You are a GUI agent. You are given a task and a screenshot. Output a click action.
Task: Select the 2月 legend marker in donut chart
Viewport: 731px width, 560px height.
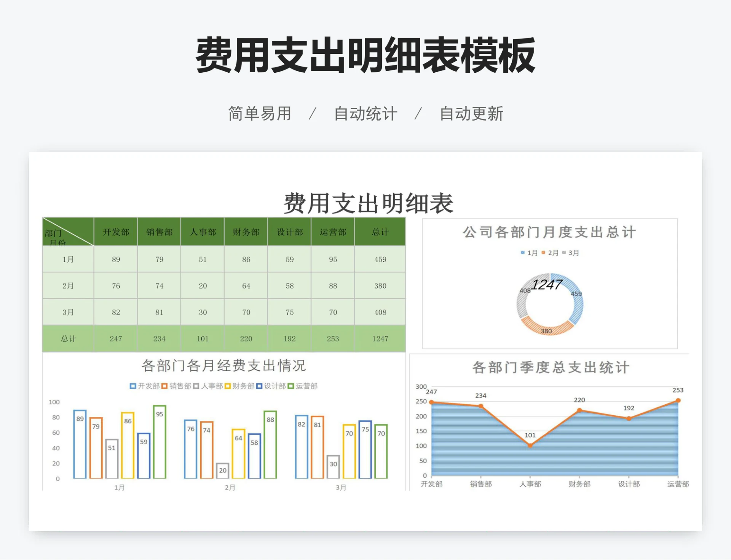[x=543, y=253]
